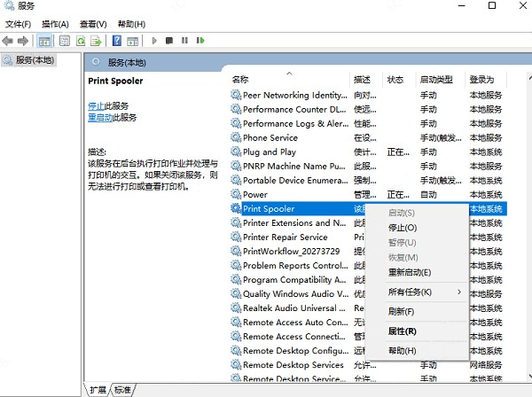This screenshot has height=397, width=532.
Task: Click the Export List toolbar icon
Action: click(97, 41)
